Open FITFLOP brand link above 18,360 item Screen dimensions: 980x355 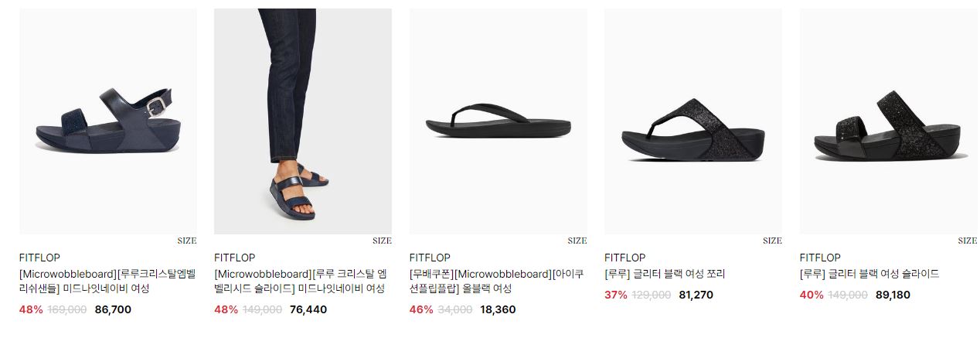[430, 258]
